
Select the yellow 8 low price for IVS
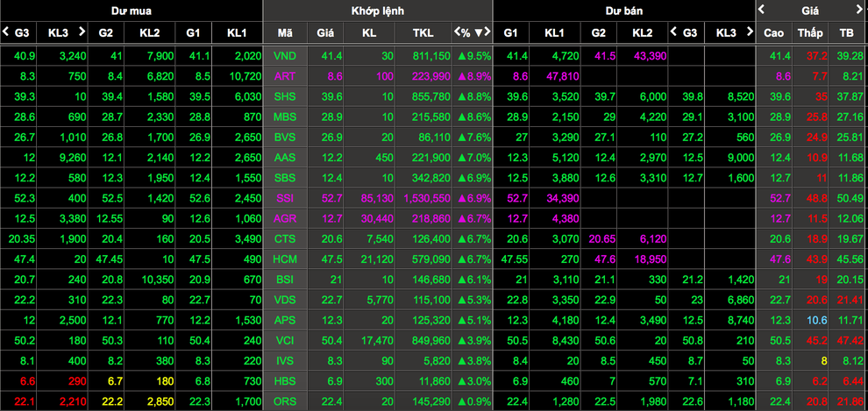click(x=823, y=361)
